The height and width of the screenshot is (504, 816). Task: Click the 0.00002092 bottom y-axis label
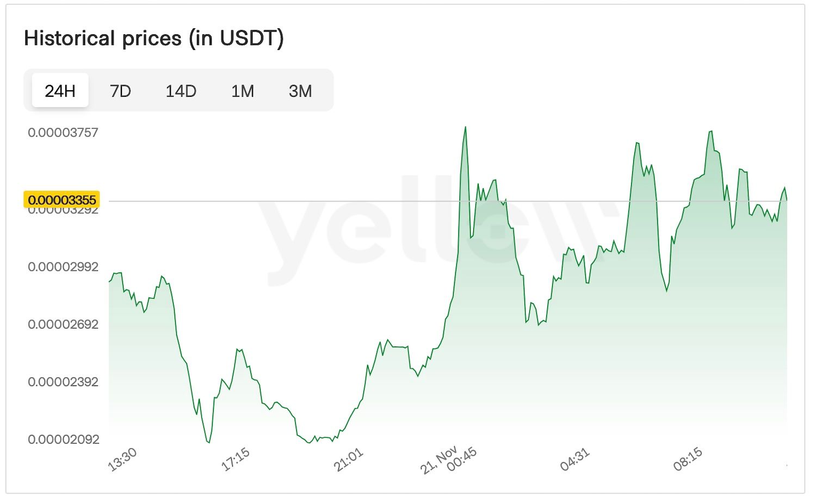63,439
